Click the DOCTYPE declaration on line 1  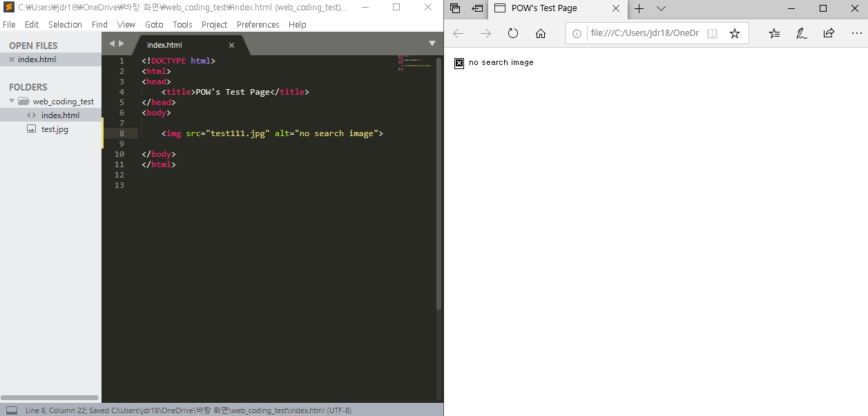tap(178, 61)
